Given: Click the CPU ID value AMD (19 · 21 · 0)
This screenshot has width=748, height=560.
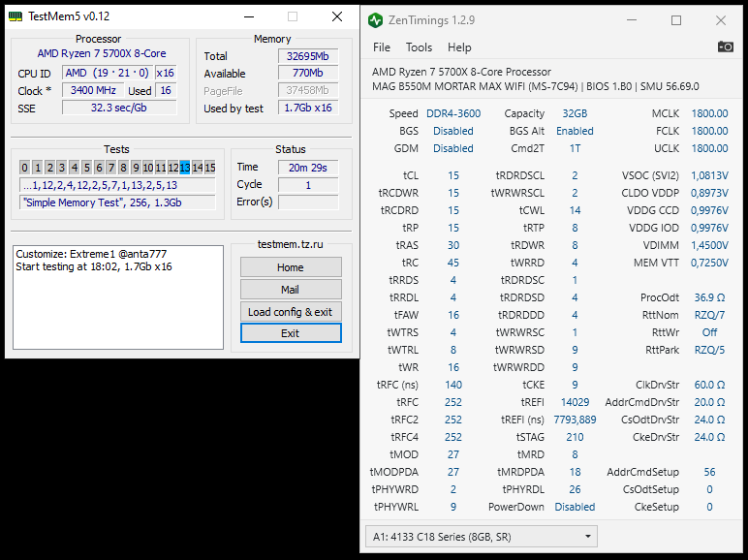Looking at the screenshot, I should (108, 73).
